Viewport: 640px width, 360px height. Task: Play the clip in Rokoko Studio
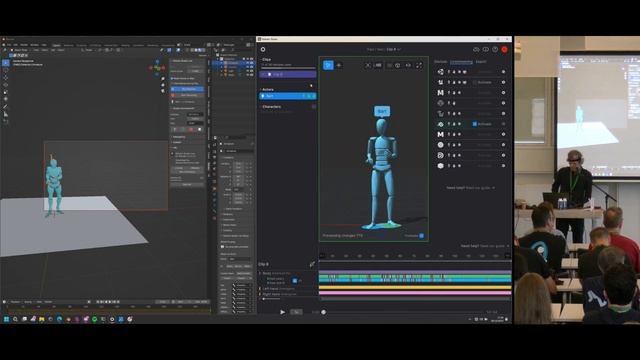coord(282,312)
